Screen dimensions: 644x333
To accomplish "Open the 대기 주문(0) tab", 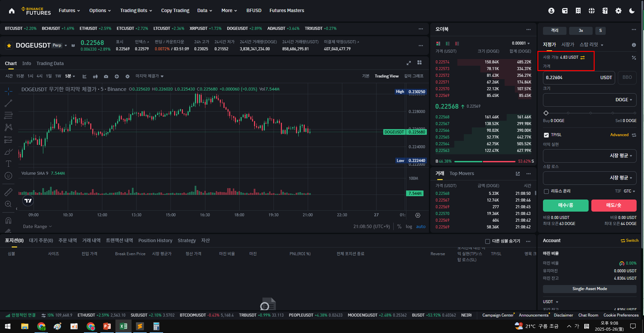I will pyautogui.click(x=41, y=241).
